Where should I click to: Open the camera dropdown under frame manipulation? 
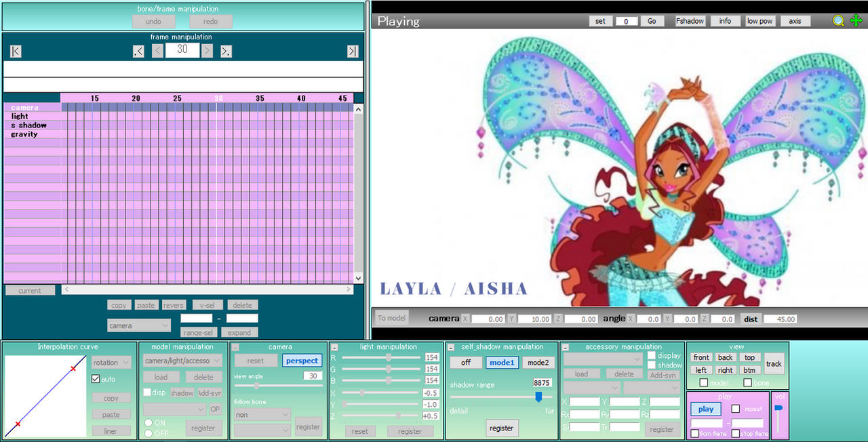139,325
